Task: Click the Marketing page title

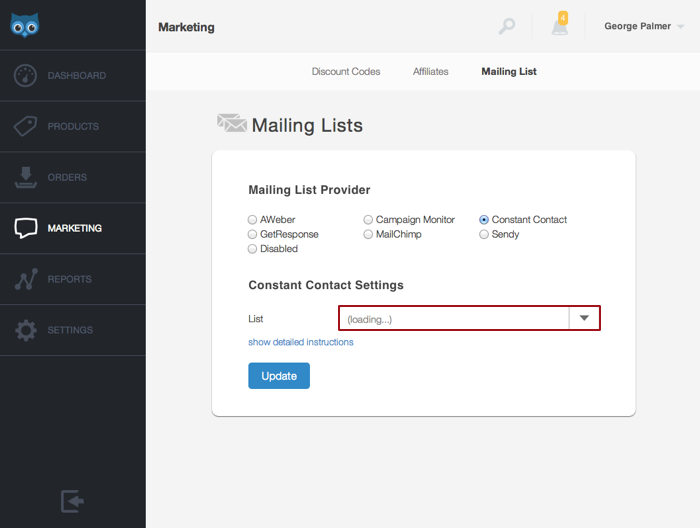Action: tap(186, 27)
